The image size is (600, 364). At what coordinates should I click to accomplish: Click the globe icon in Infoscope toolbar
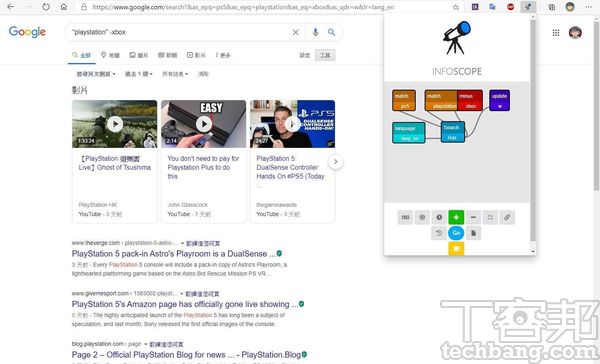(422, 217)
